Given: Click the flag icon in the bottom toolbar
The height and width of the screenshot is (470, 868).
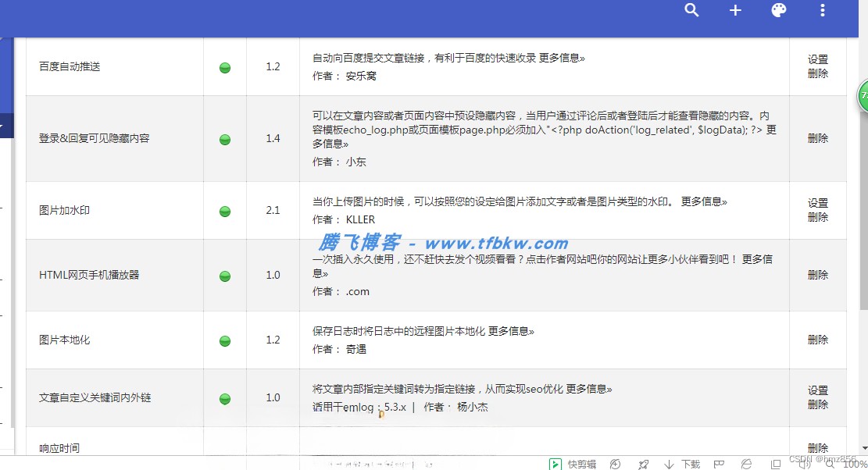Looking at the screenshot, I should pyautogui.click(x=718, y=462).
